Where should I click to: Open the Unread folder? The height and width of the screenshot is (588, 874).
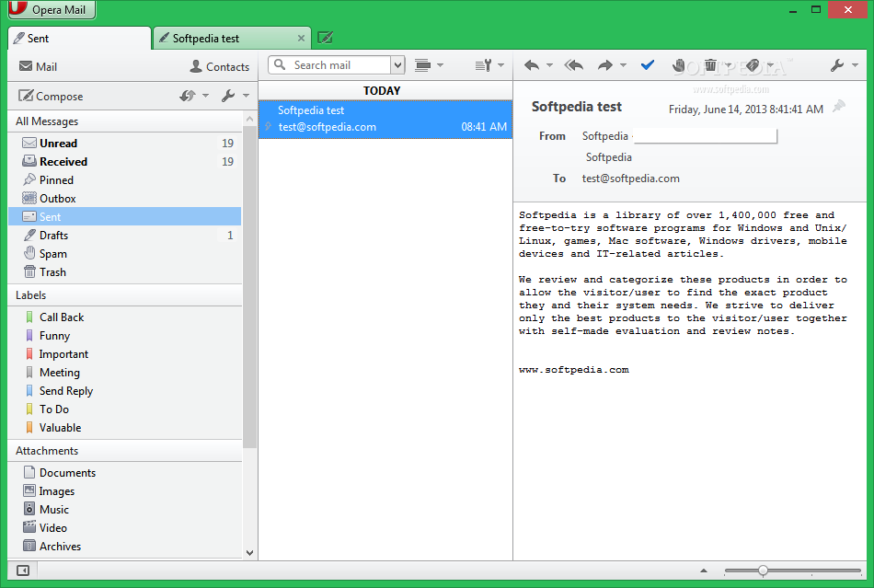[x=125, y=144]
